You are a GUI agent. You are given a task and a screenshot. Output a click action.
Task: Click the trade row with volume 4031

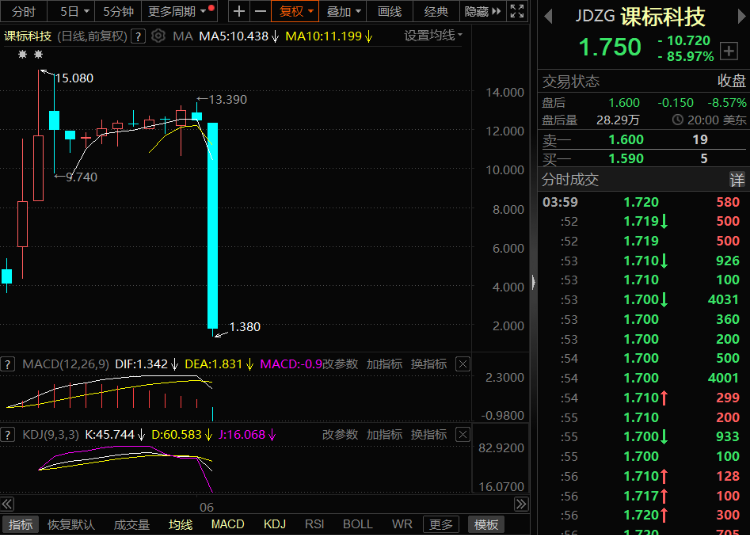(x=643, y=300)
